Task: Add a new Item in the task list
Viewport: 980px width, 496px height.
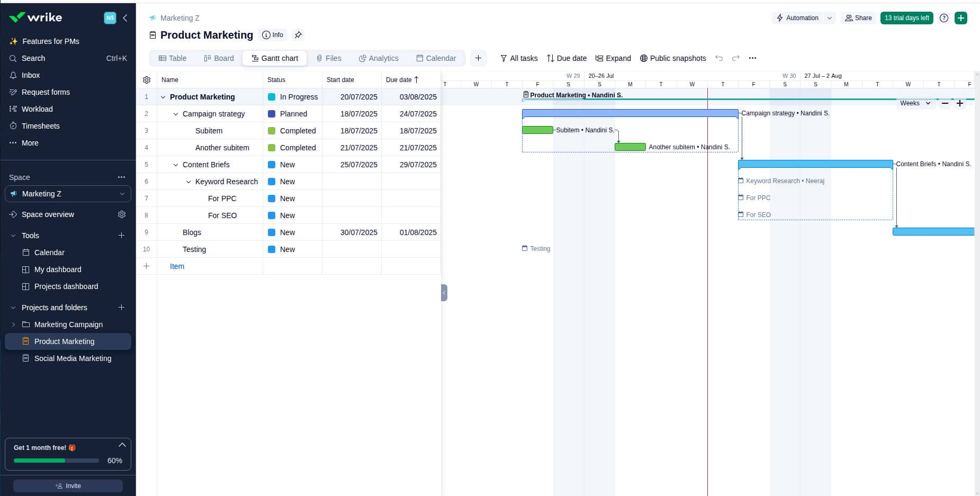Action: [x=177, y=266]
